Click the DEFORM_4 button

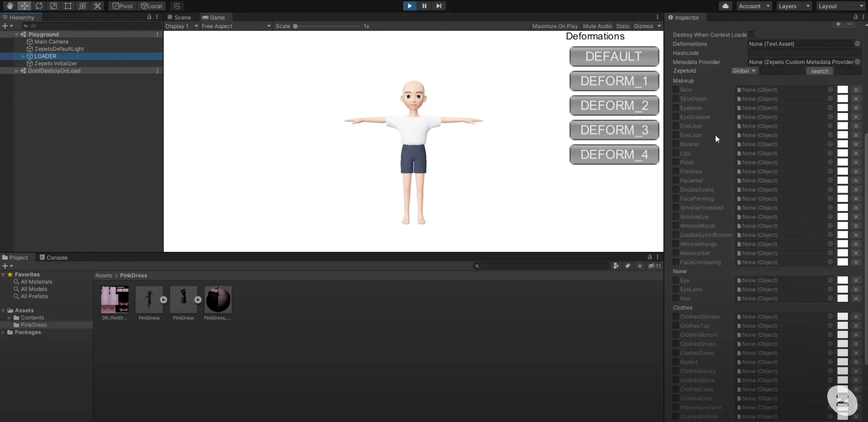614,154
